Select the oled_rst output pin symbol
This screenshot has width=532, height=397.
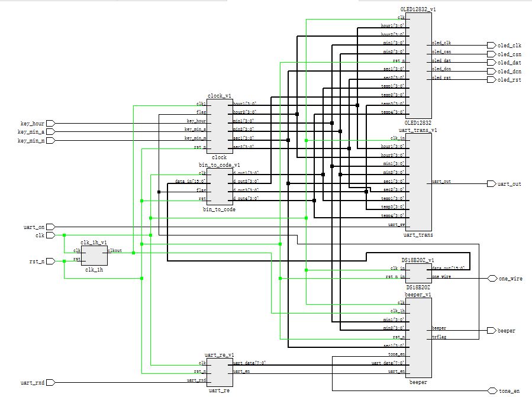492,79
